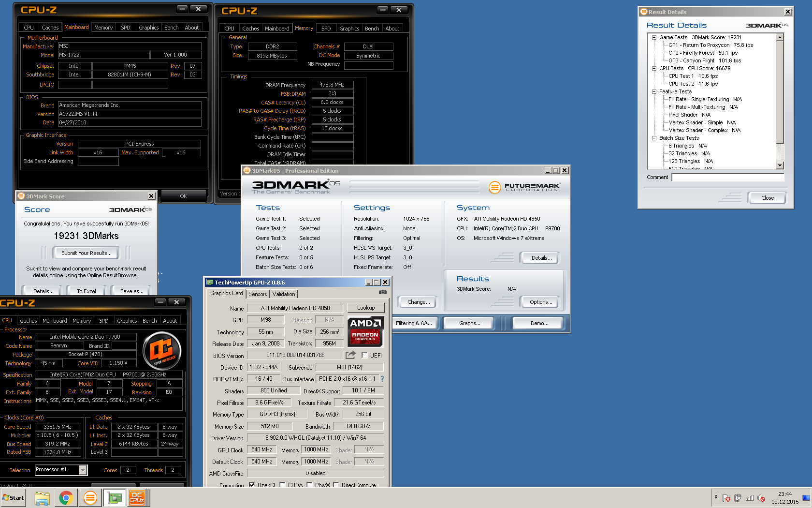Open File Explorer from the taskbar
This screenshot has height=508, width=812.
pos(42,498)
